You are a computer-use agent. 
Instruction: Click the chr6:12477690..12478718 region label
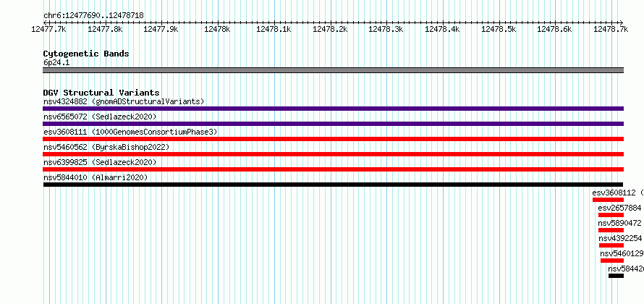pyautogui.click(x=93, y=16)
